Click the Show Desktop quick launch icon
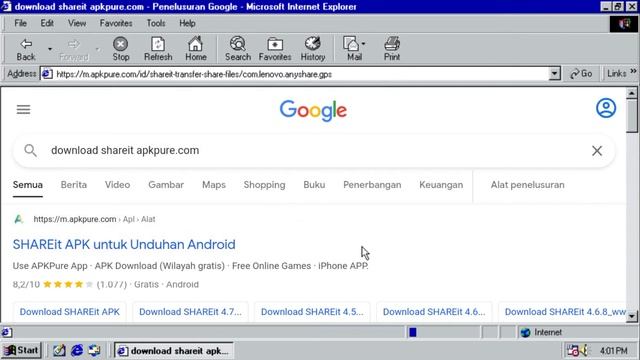640x360 pixels. 59,350
